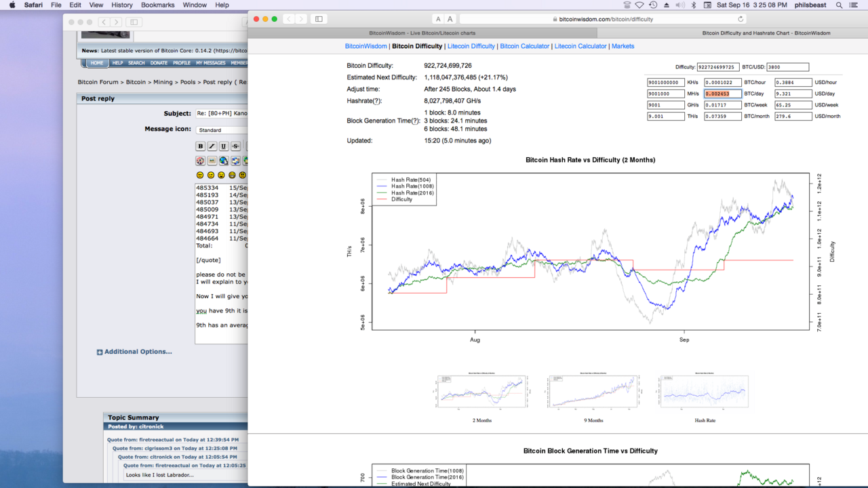Click the USD/month value field
The width and height of the screenshot is (868, 488).
pyautogui.click(x=793, y=117)
